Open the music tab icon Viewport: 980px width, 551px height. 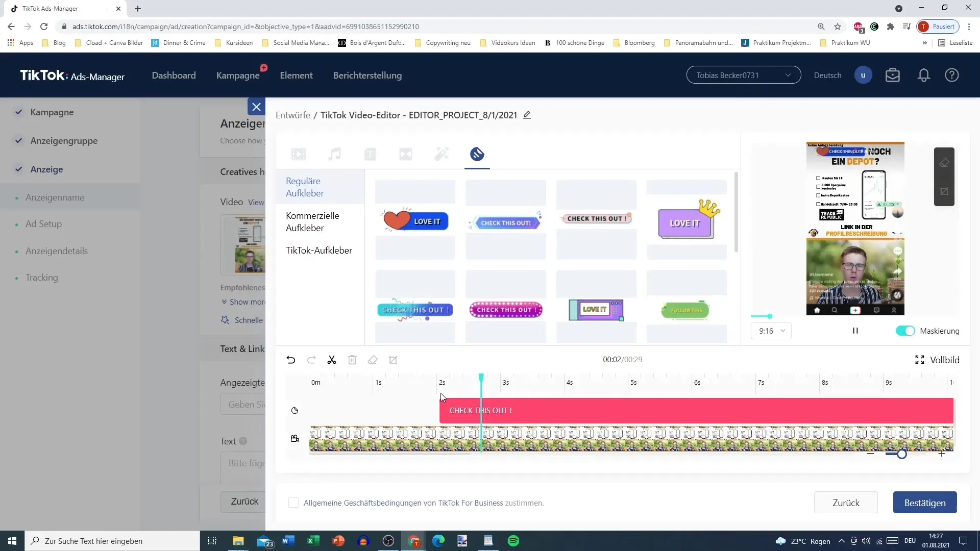(x=334, y=154)
